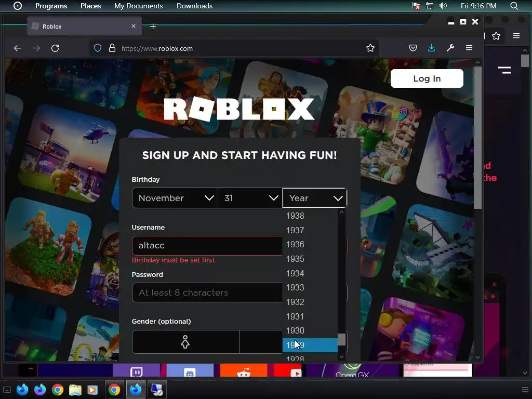This screenshot has height=399, width=532.
Task: Select 1931 from the year list
Action: pyautogui.click(x=310, y=316)
